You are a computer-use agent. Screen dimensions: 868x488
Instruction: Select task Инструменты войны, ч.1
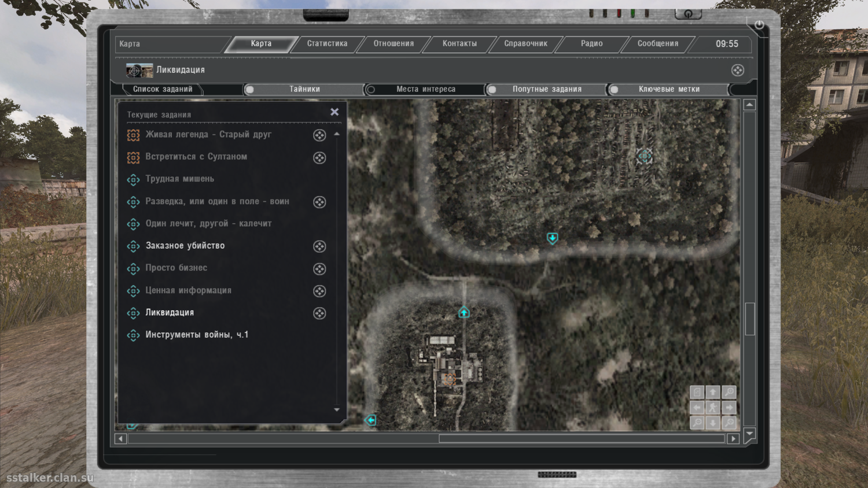(197, 335)
